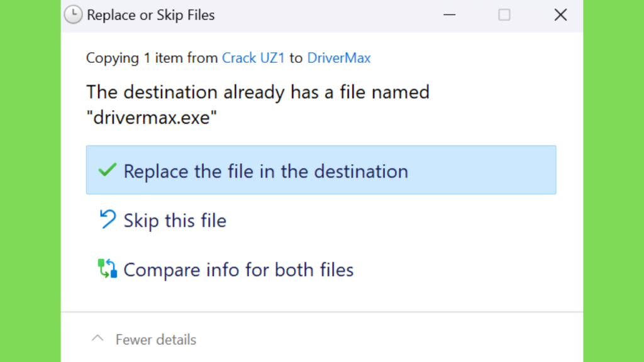The width and height of the screenshot is (644, 362).
Task: Click the grayed-out maximize button
Action: point(504,15)
